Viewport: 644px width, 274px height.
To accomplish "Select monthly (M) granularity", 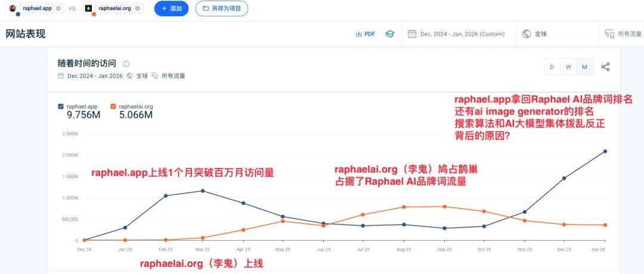I will click(x=584, y=67).
